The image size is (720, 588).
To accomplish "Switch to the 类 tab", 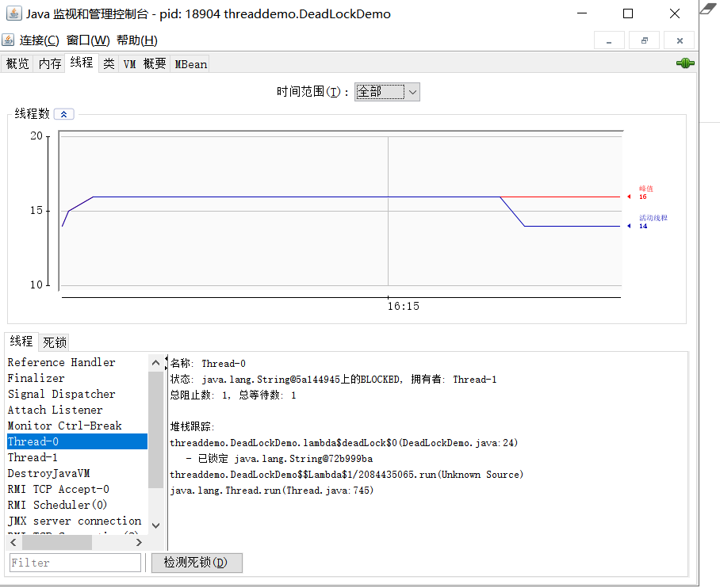I will (109, 64).
